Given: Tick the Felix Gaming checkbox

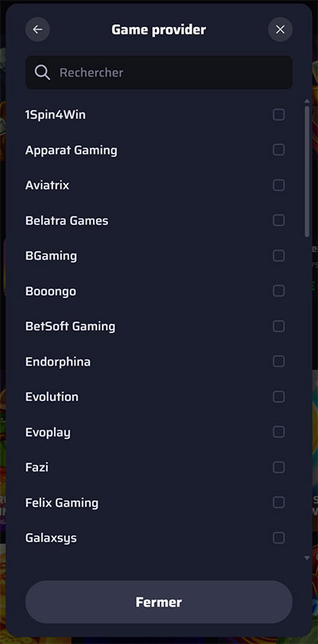Looking at the screenshot, I should (x=278, y=502).
